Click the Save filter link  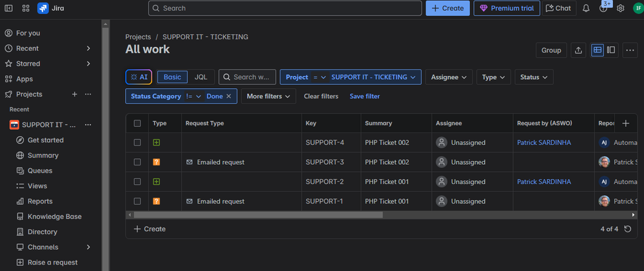point(364,96)
